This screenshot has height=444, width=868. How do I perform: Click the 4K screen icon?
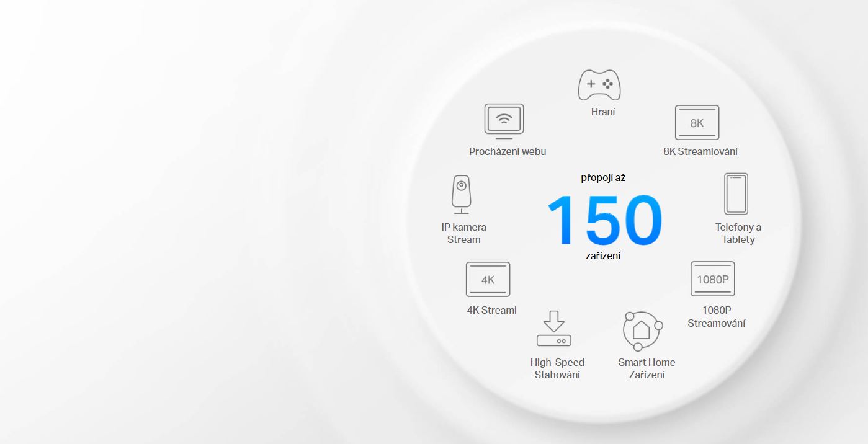coord(488,280)
